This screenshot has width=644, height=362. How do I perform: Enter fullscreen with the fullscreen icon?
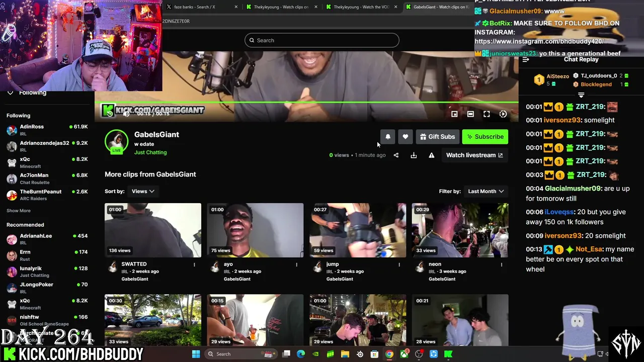487,114
